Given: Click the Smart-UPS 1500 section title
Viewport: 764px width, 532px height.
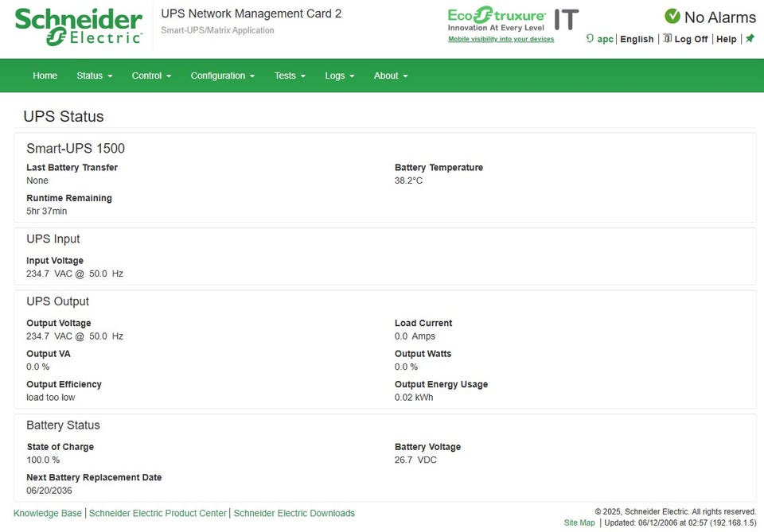Looking at the screenshot, I should click(76, 149).
